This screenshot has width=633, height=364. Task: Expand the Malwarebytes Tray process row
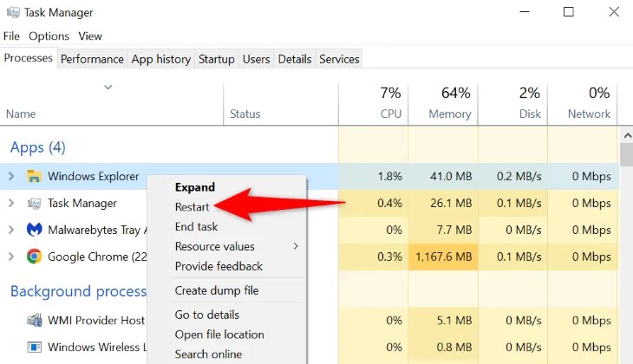[x=11, y=230]
